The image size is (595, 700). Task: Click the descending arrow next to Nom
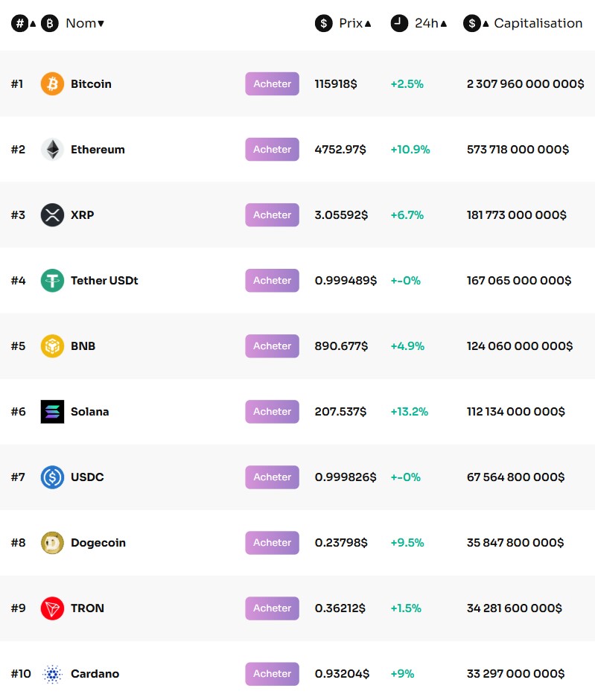point(102,23)
